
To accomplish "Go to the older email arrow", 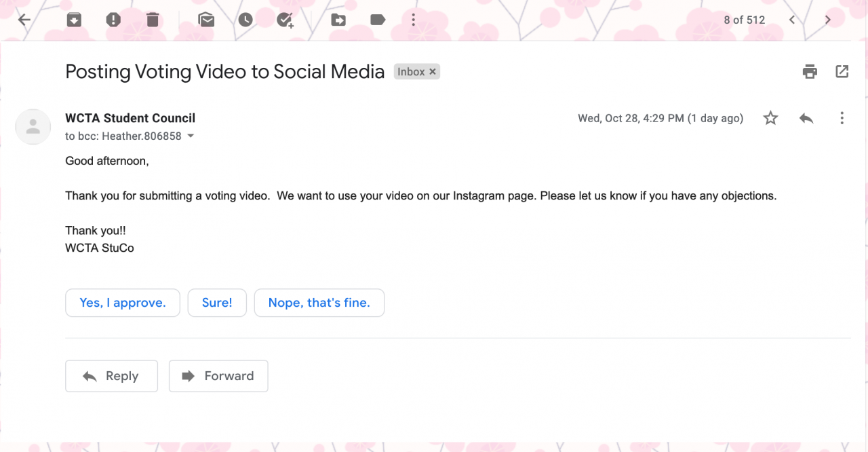I will click(827, 20).
